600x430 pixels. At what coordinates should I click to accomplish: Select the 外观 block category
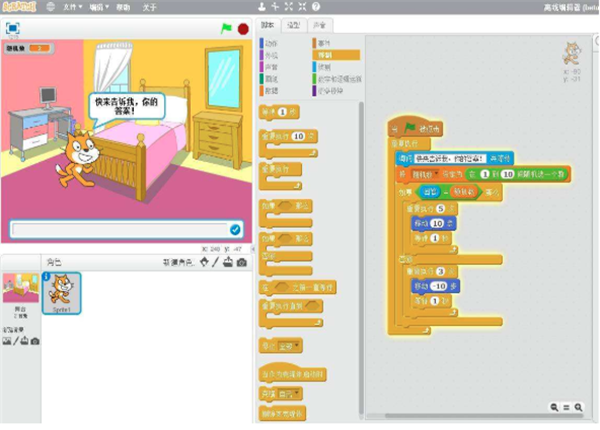click(269, 55)
